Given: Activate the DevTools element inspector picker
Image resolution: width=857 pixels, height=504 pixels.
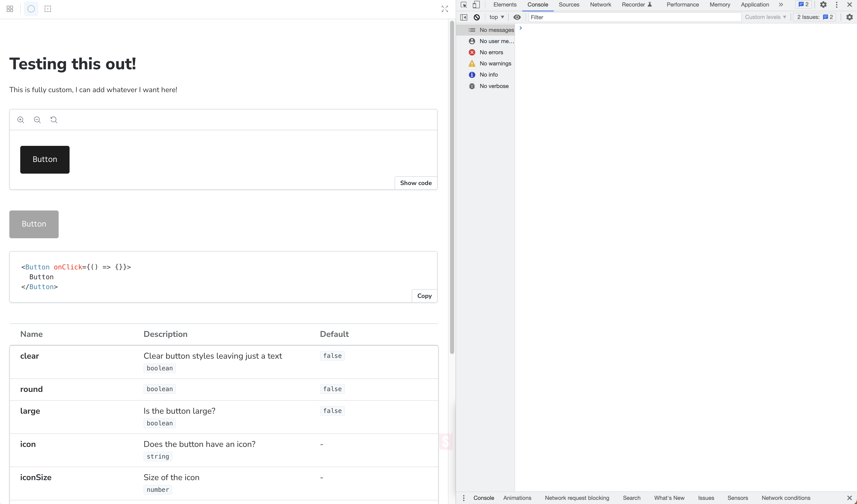Looking at the screenshot, I should [x=464, y=5].
